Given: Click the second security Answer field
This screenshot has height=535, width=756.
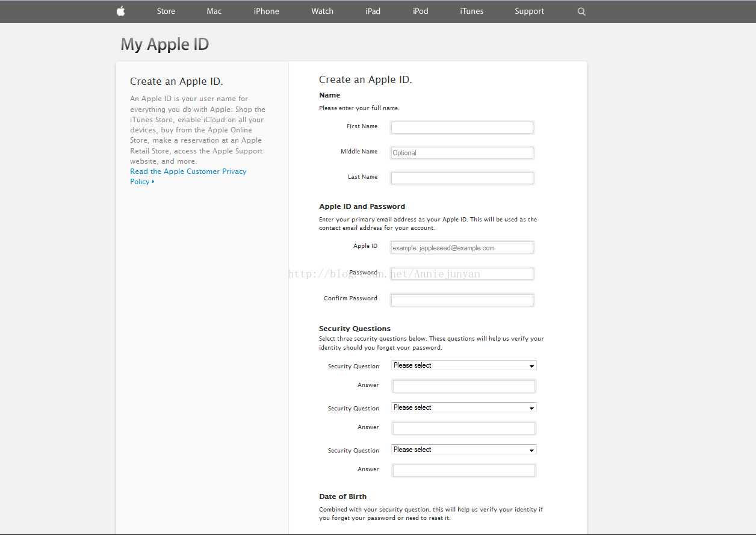Looking at the screenshot, I should click(x=464, y=428).
